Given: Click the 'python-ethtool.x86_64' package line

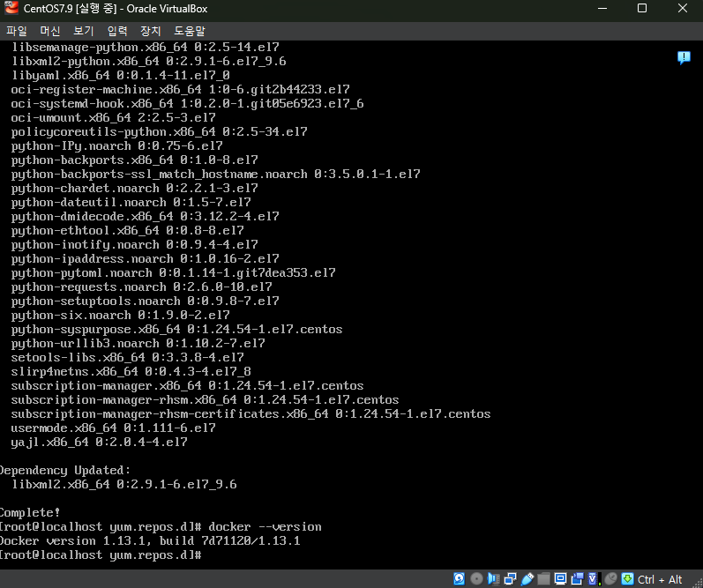Looking at the screenshot, I should coord(127,230).
